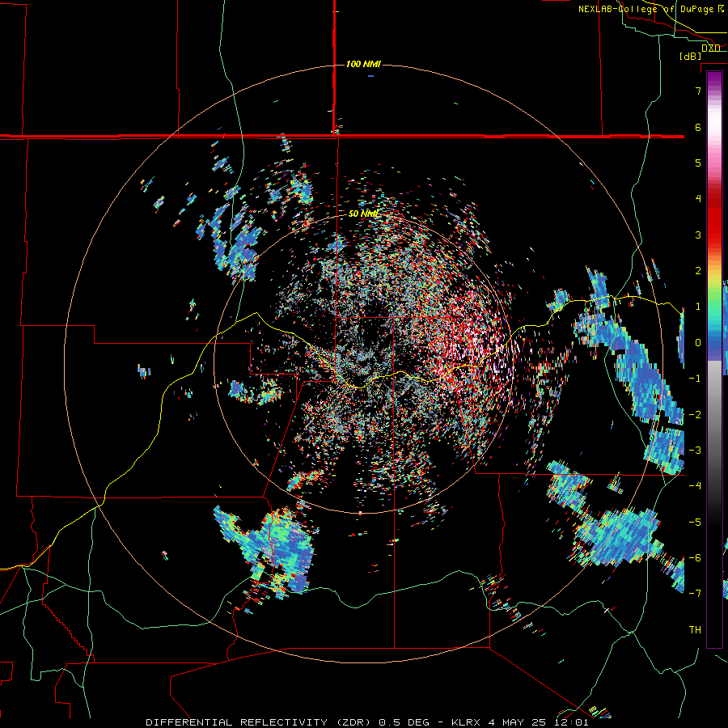This screenshot has height=728, width=728.
Task: Select the 50 NMI range ring label
Action: [x=364, y=214]
